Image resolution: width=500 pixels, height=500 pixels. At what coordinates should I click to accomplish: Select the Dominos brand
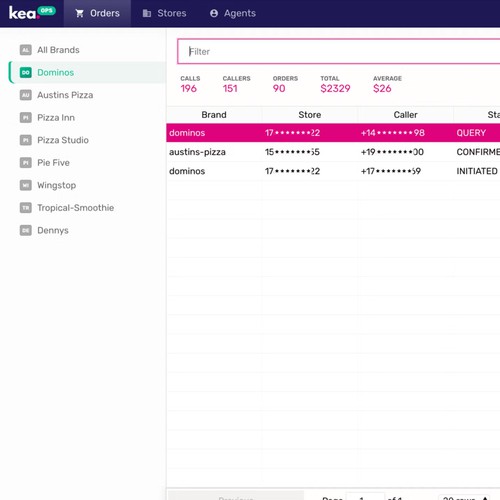tap(87, 72)
